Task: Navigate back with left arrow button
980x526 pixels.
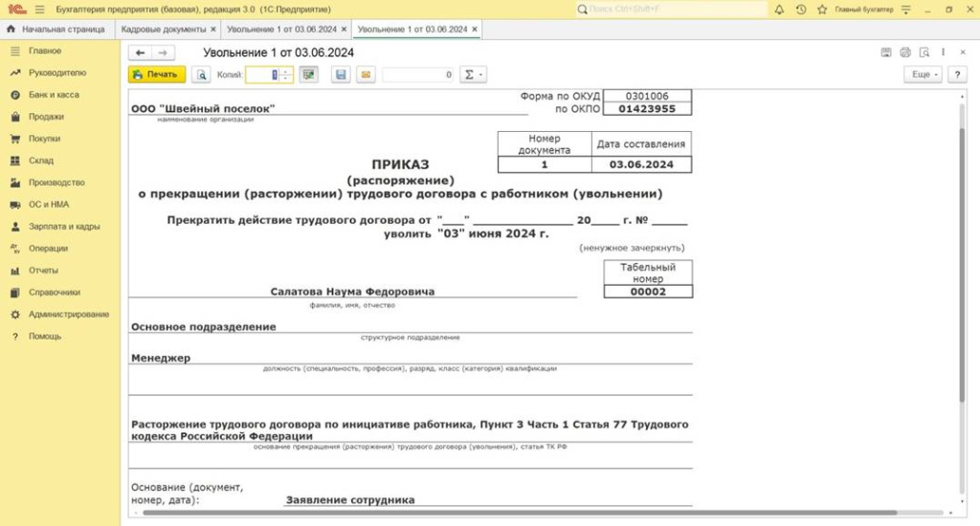Action: click(x=141, y=53)
